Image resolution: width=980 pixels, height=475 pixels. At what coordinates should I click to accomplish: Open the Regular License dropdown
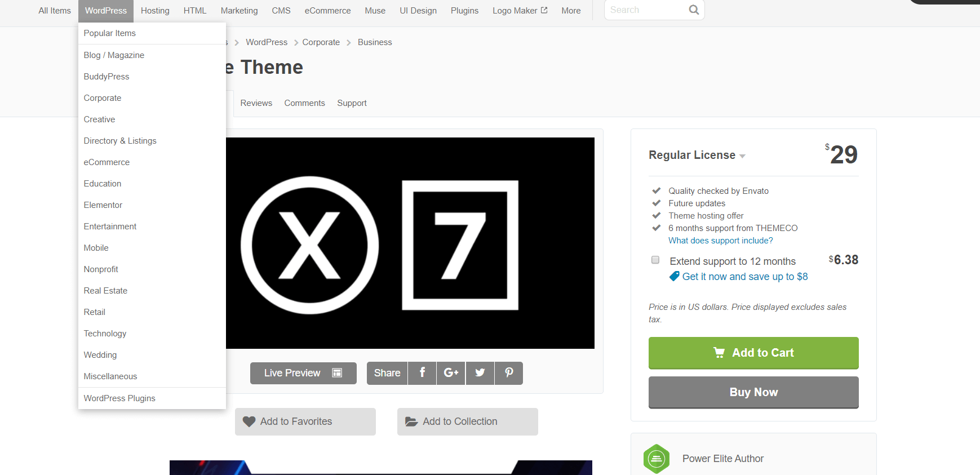[697, 155]
